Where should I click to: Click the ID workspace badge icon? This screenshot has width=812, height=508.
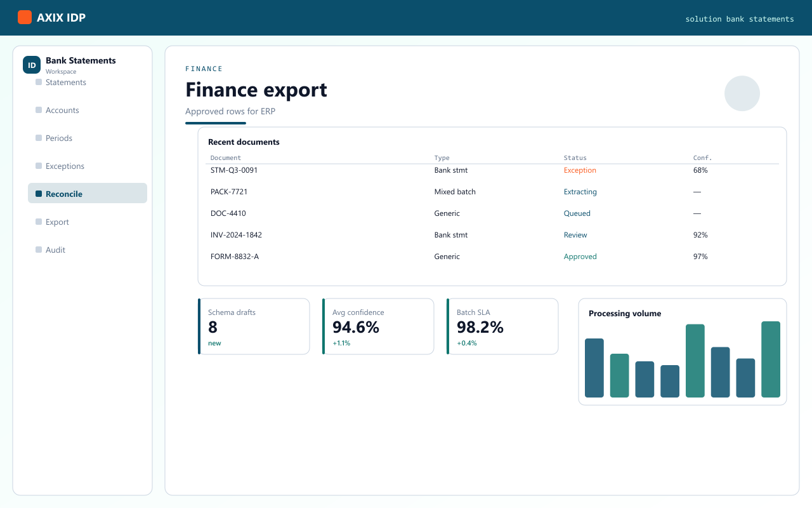pyautogui.click(x=32, y=65)
